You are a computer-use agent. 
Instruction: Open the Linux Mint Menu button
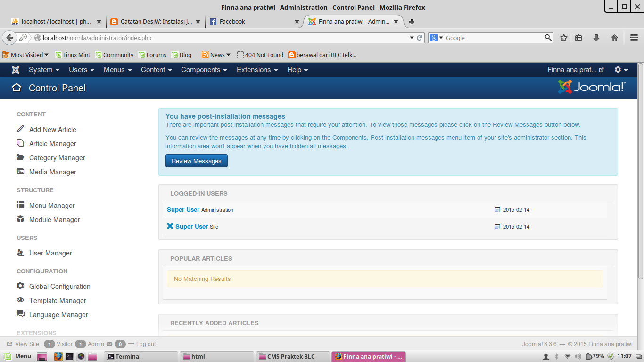18,356
